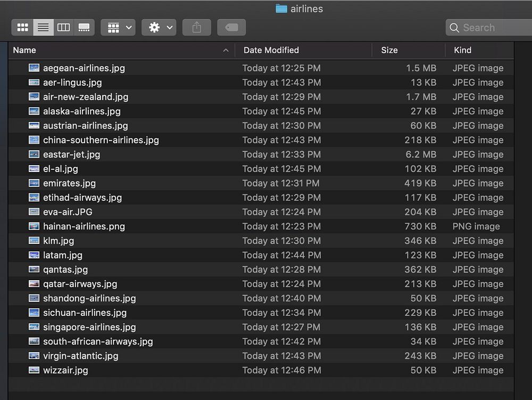This screenshot has height=400, width=532.
Task: Select the file name aegean-airlines.jpg
Action: click(x=84, y=68)
